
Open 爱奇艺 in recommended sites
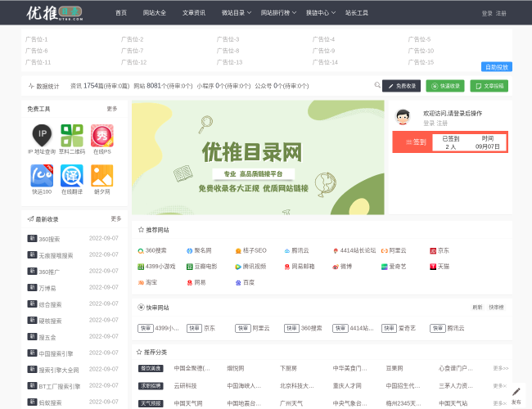394,267
